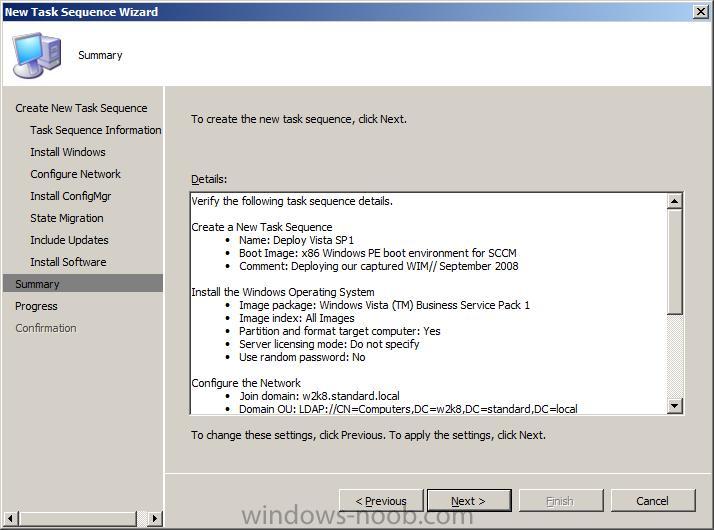Open the Install ConfigMgr step
Viewport: 714px width, 530px height.
coord(71,196)
